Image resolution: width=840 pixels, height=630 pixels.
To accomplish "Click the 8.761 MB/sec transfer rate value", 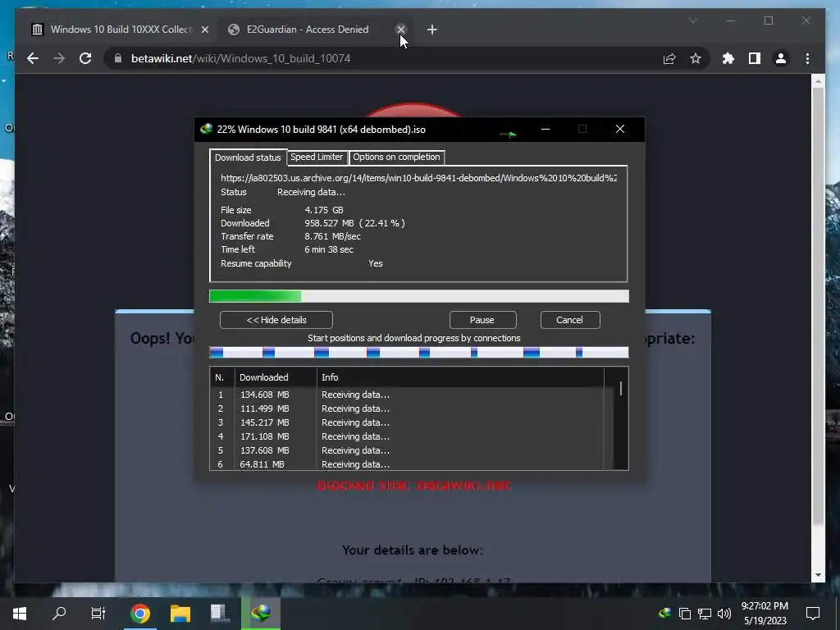I will (x=333, y=236).
